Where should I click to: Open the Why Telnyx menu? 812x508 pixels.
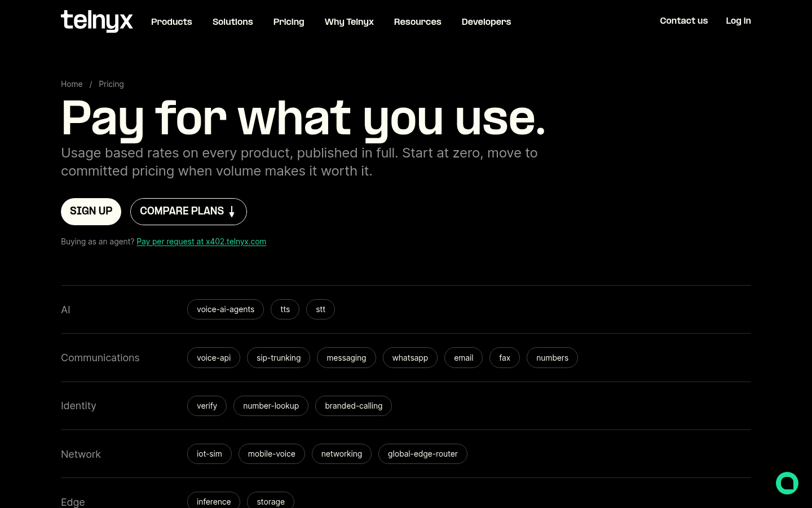point(349,21)
